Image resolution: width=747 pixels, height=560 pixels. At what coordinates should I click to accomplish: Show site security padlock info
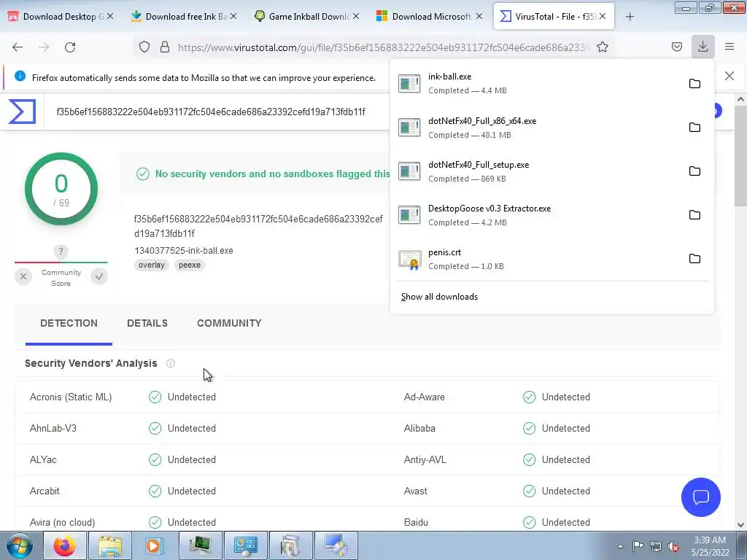coord(165,47)
